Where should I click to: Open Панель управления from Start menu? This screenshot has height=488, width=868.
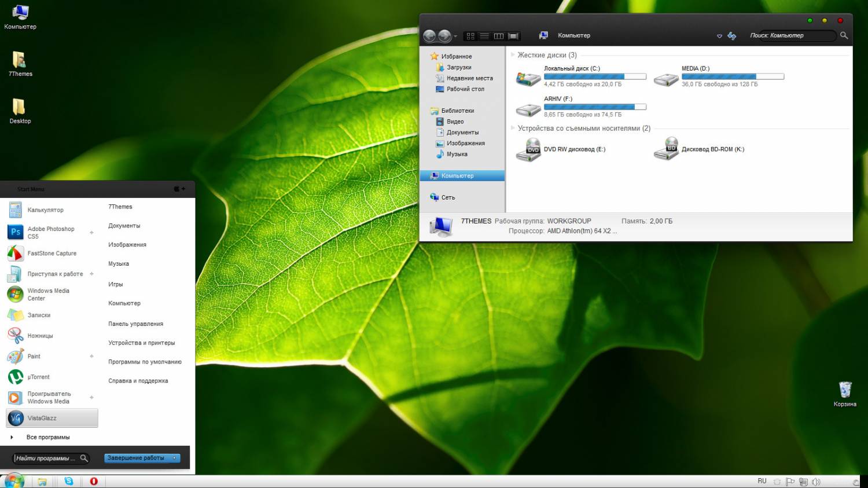(135, 324)
